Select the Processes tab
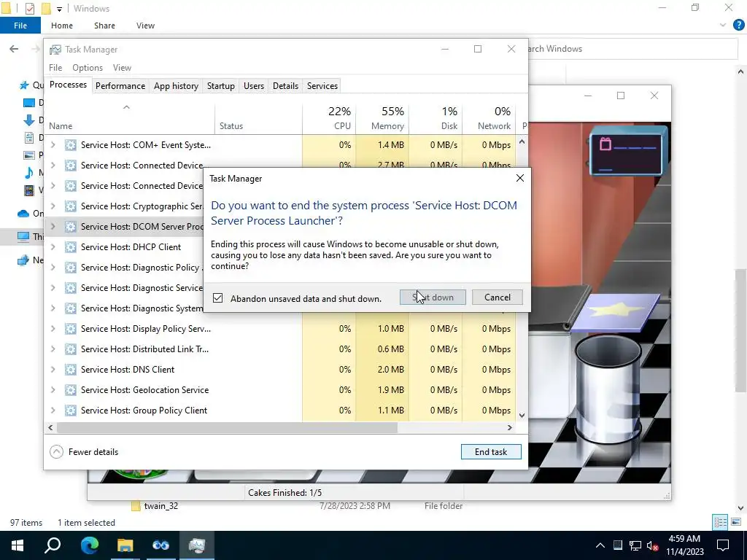Screen dimensions: 747x560 tap(68, 85)
